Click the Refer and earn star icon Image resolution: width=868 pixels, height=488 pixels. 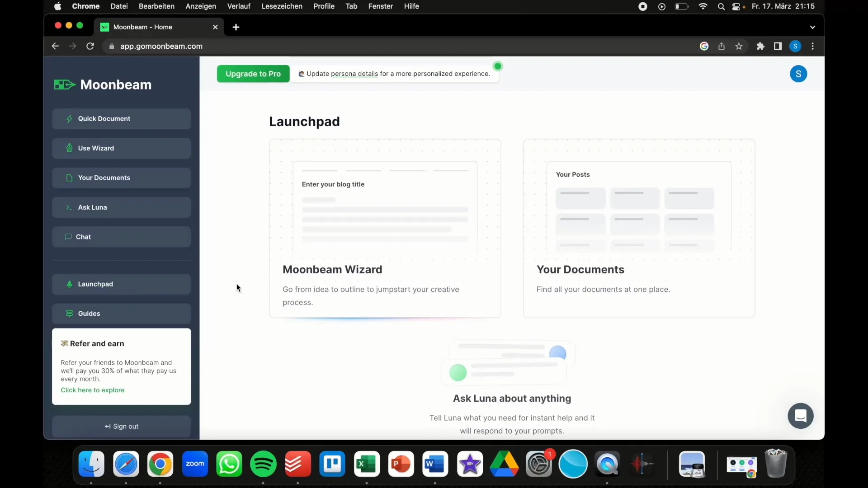[x=64, y=343]
